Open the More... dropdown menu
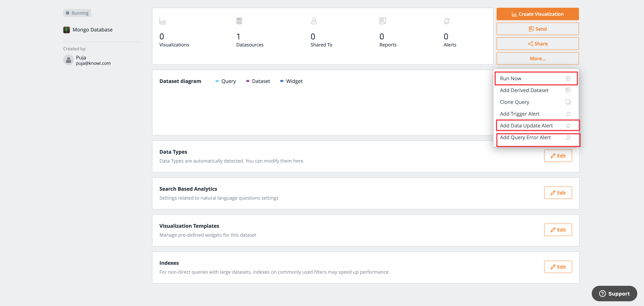 [x=538, y=58]
